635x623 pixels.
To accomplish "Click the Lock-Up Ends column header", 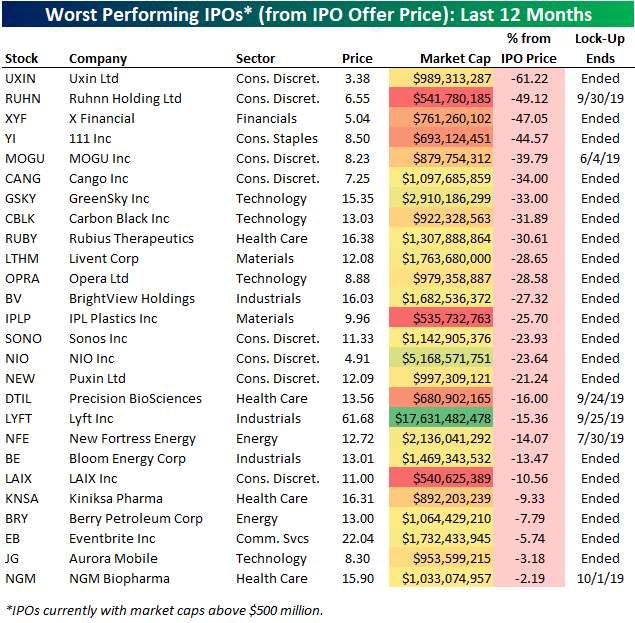I will pyautogui.click(x=600, y=49).
